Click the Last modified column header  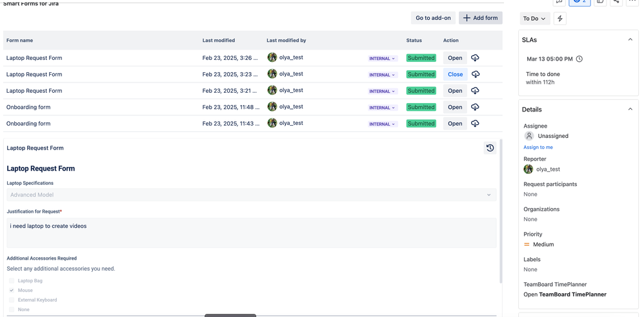point(219,40)
